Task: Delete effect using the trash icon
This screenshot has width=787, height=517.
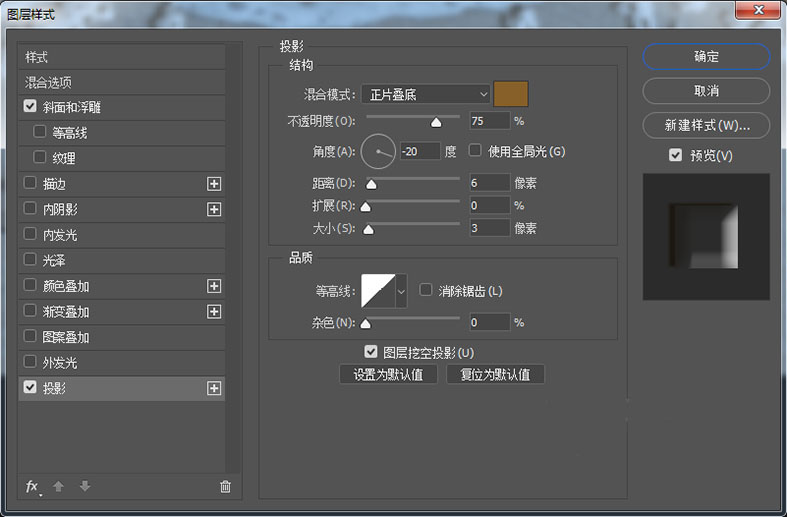Action: pyautogui.click(x=225, y=486)
